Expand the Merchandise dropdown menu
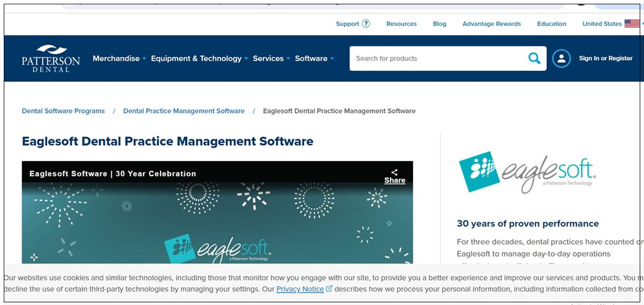The image size is (644, 305). pos(119,59)
